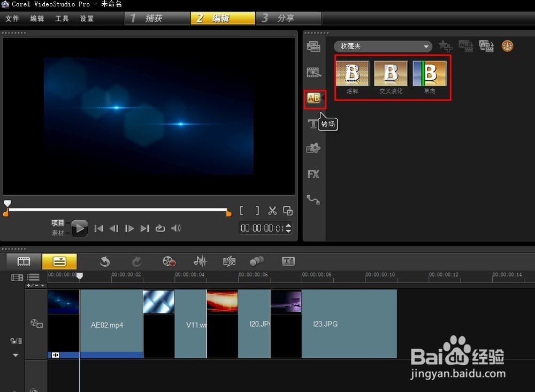Jump to start of project (Home)

point(98,228)
